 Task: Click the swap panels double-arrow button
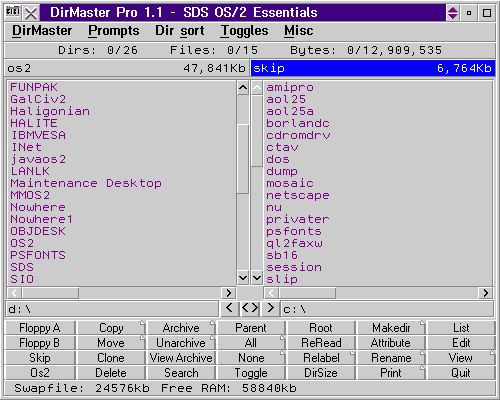[250, 308]
